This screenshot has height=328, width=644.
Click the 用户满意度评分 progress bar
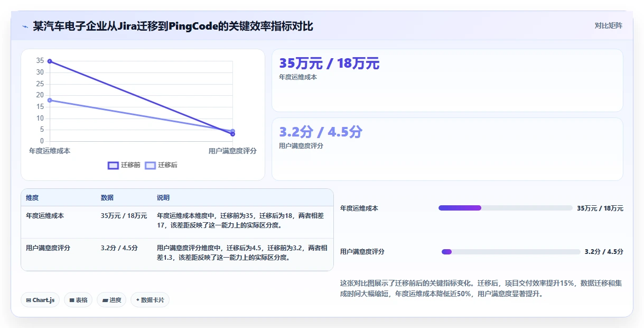(511, 251)
